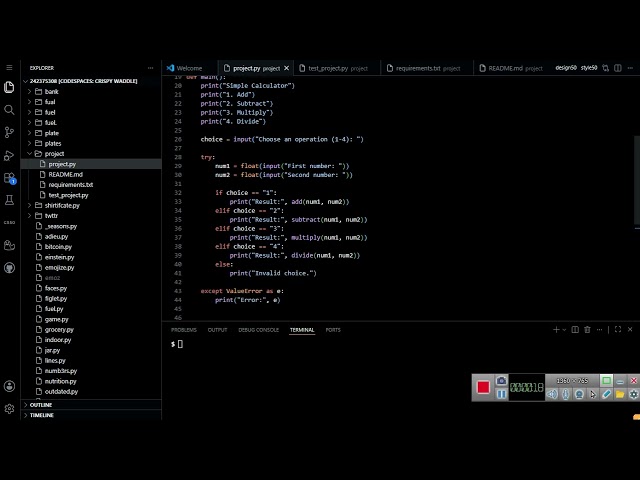The width and height of the screenshot is (640, 480).
Task: Create a new terminal with plus icon
Action: [556, 329]
